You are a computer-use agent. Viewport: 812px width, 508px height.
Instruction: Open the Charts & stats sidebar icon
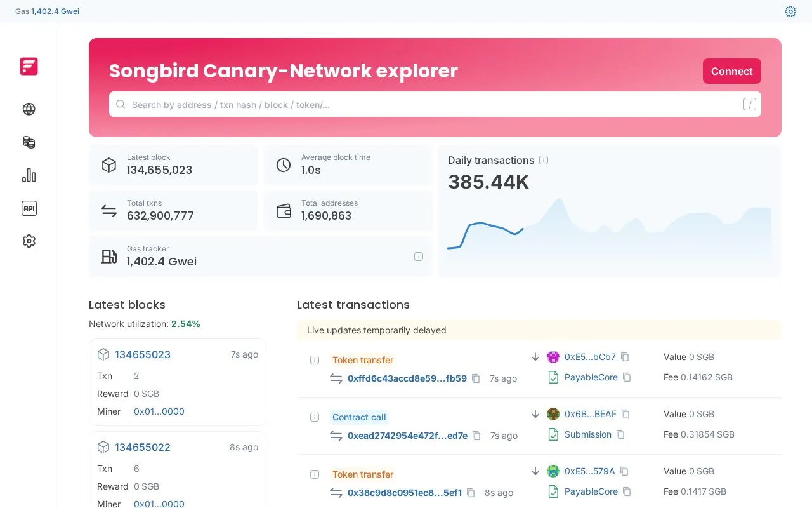pos(29,175)
